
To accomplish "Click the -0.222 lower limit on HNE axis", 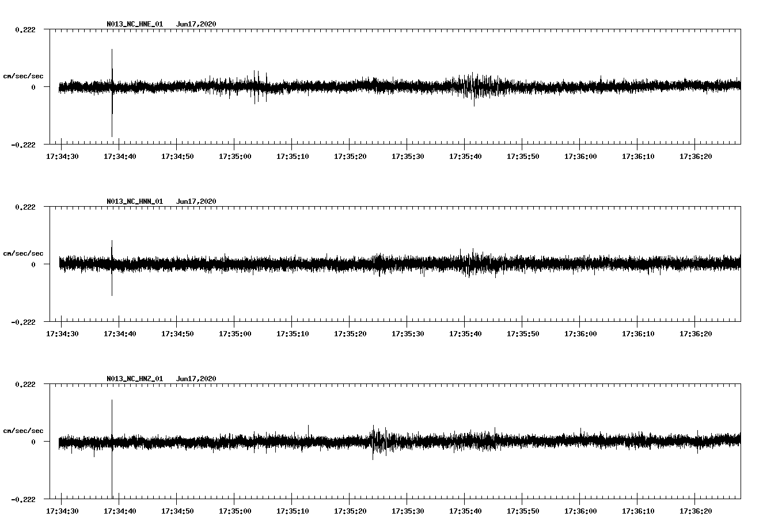I will tap(23, 145).
